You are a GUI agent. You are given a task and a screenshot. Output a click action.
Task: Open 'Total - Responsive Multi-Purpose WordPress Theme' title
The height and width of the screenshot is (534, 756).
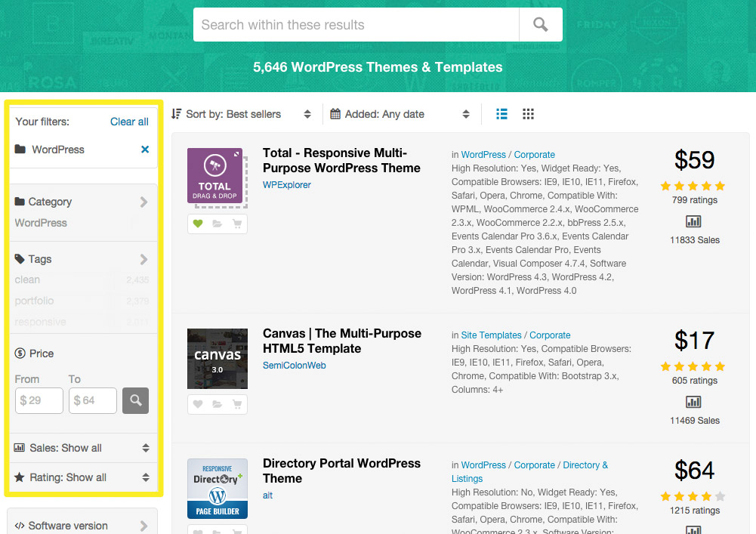click(x=341, y=161)
